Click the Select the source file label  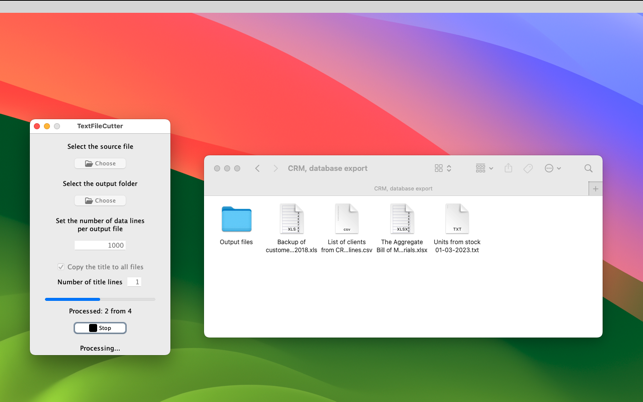coord(100,146)
